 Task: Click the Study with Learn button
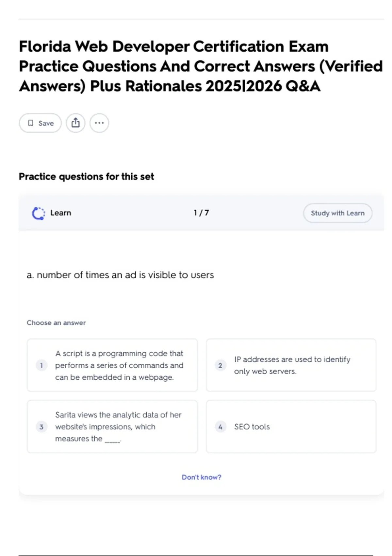337,213
